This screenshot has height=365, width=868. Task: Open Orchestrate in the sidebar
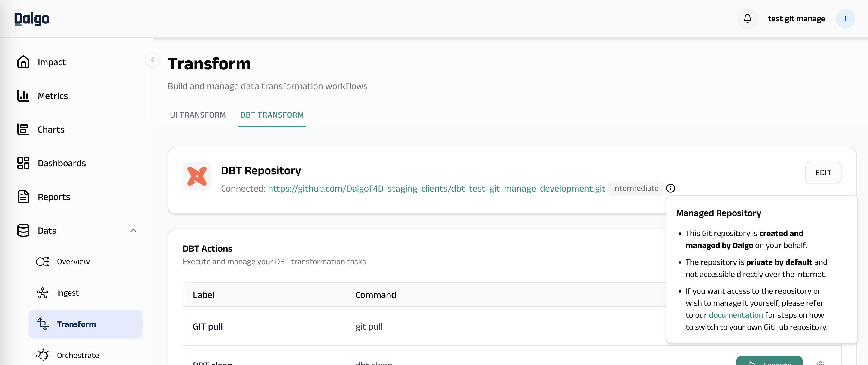(78, 355)
